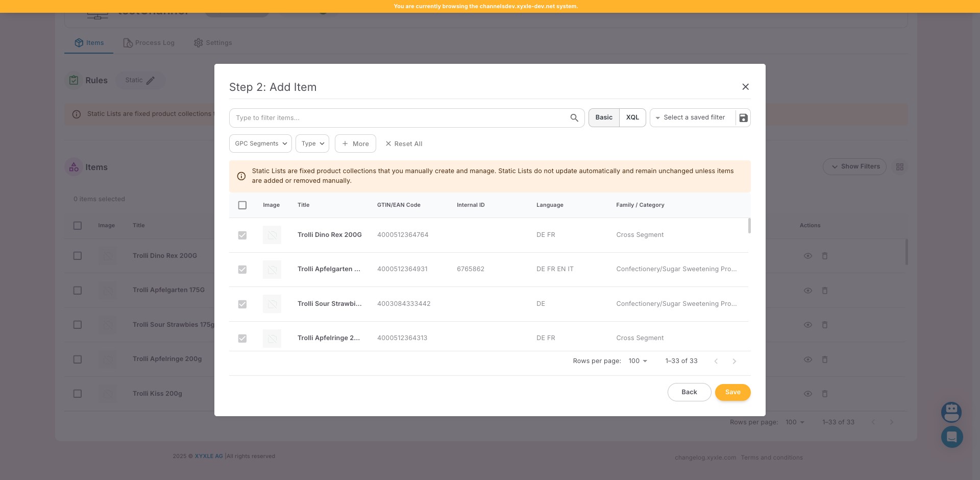Toggle checkbox for Trolli Dino Rex 200G
The width and height of the screenshot is (980, 480).
pyautogui.click(x=242, y=235)
